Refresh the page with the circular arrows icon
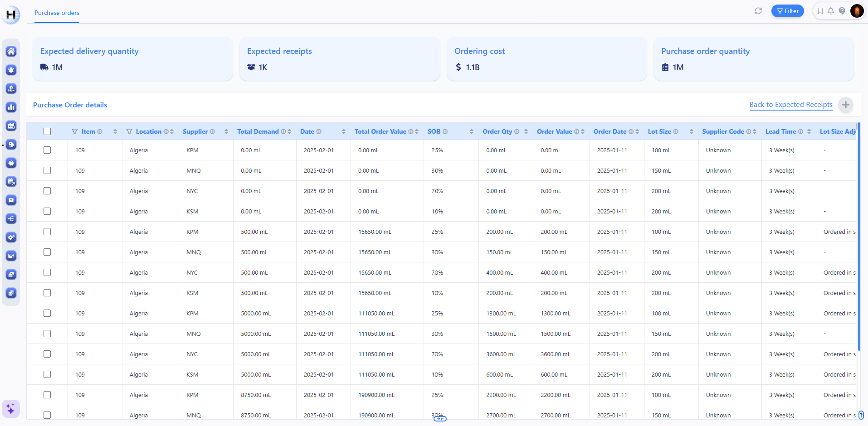868x426 pixels. coord(758,11)
